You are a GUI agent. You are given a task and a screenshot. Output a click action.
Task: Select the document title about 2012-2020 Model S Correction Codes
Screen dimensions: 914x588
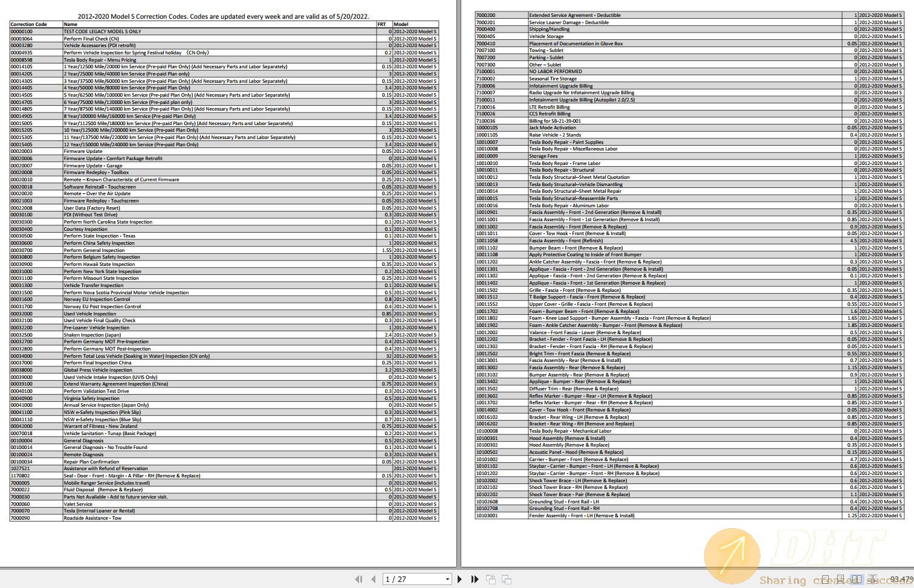(223, 16)
